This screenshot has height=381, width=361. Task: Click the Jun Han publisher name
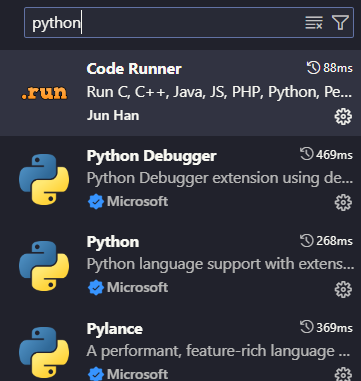[x=113, y=115]
